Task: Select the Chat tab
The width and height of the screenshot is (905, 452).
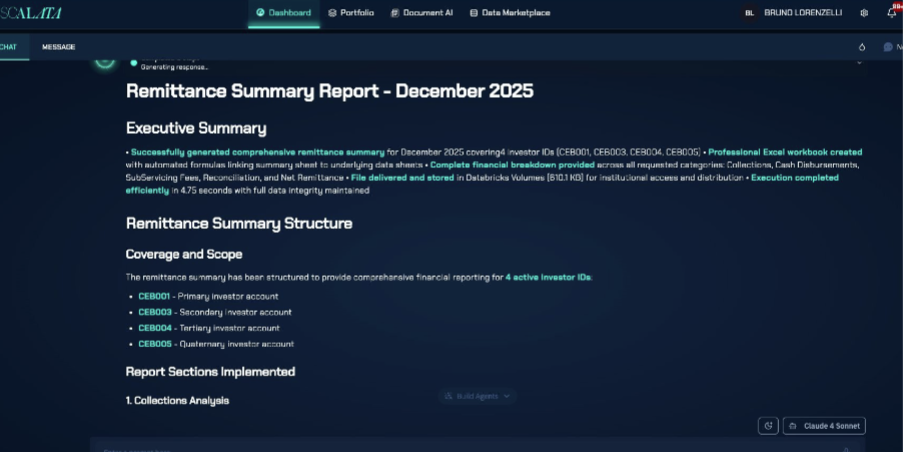Action: point(9,47)
